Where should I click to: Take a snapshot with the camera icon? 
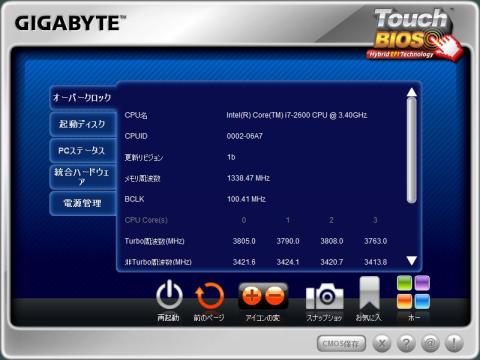click(x=324, y=296)
